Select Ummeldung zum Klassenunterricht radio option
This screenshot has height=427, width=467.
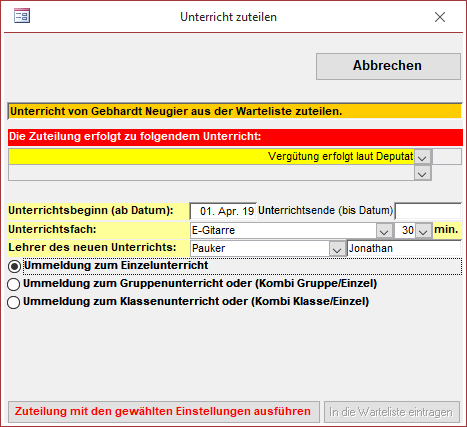pyautogui.click(x=14, y=302)
